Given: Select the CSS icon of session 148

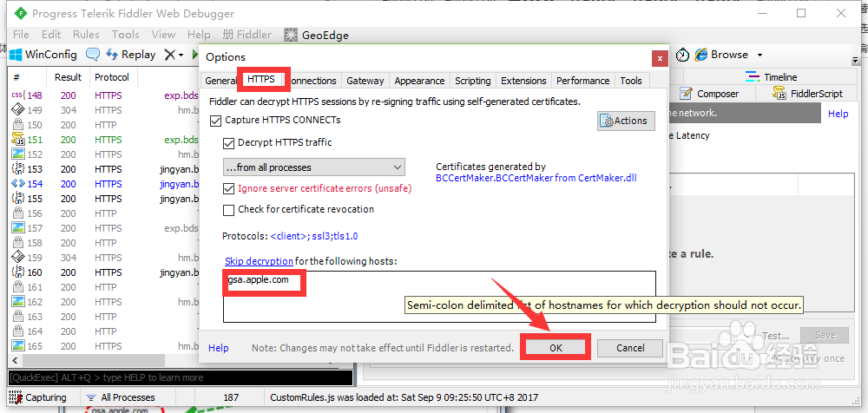Looking at the screenshot, I should click(17, 95).
